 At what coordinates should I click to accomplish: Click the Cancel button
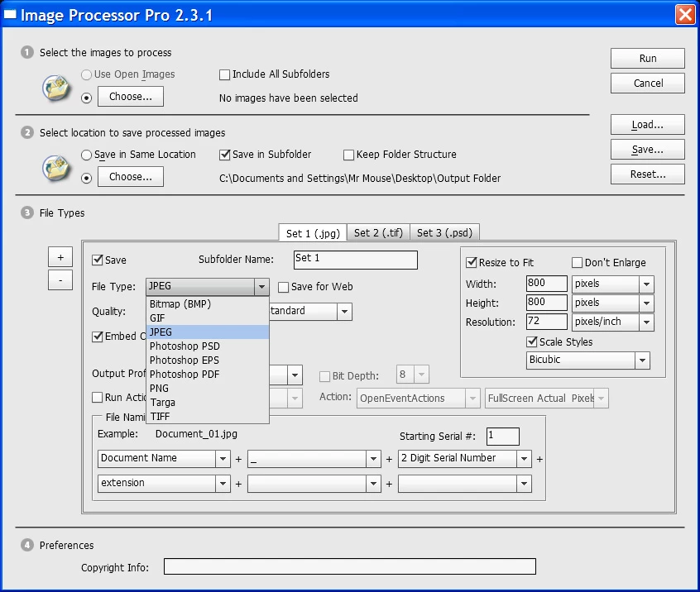click(647, 84)
